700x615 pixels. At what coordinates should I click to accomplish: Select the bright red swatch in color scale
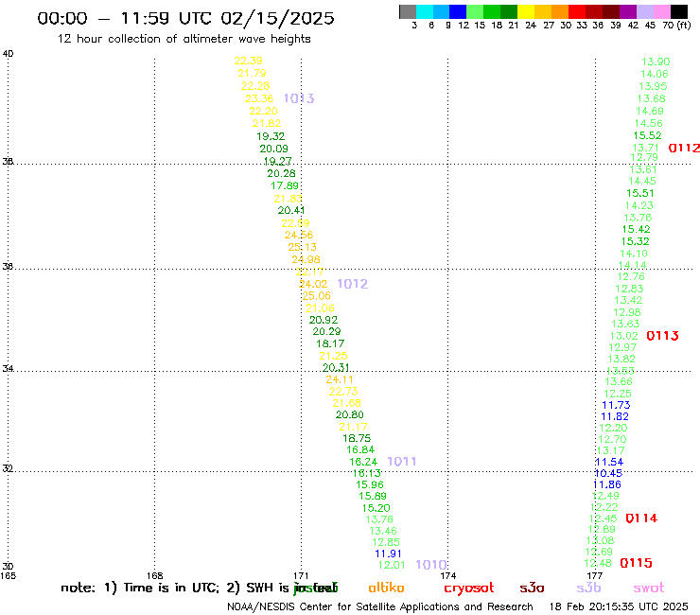576,12
